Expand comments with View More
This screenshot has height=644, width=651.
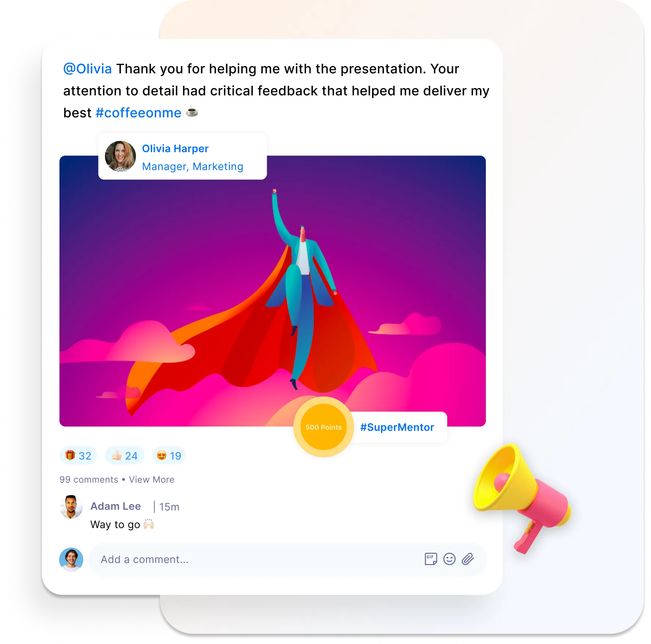point(152,480)
